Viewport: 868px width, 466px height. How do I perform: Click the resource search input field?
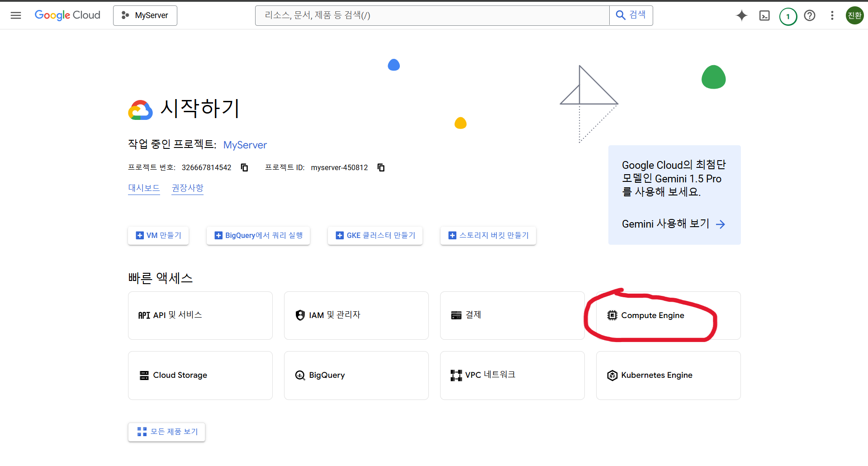[432, 16]
